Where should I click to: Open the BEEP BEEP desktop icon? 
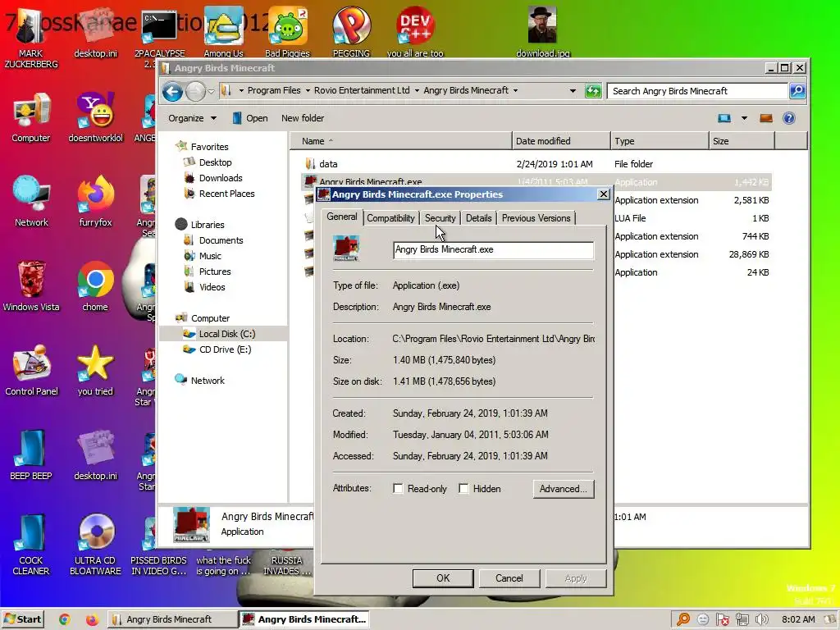click(31, 454)
